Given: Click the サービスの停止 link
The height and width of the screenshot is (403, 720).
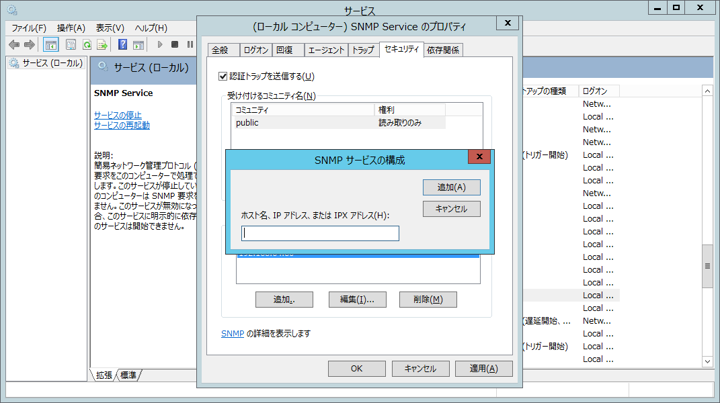Looking at the screenshot, I should point(118,115).
